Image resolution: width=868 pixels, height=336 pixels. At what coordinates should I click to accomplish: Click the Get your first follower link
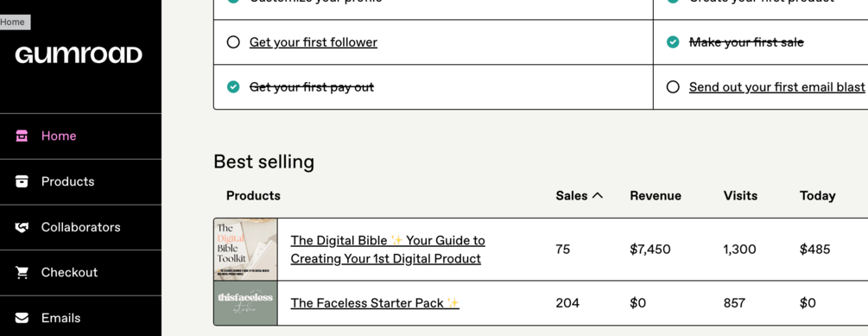point(314,42)
